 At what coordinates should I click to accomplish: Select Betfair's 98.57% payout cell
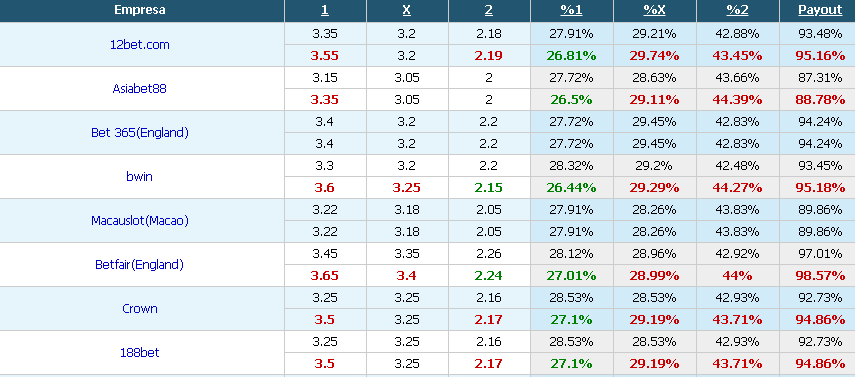pos(821,276)
